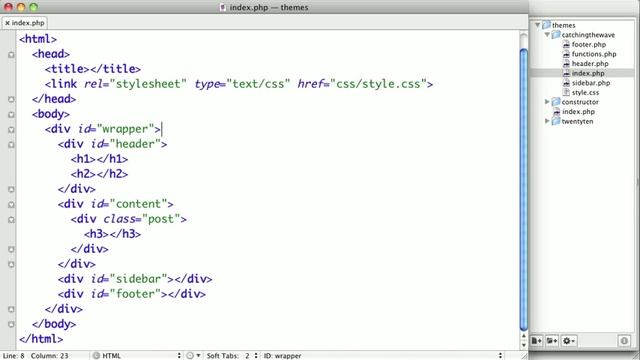Toggle the fold marker beside div id content
640x360 pixels.
coord(11,204)
